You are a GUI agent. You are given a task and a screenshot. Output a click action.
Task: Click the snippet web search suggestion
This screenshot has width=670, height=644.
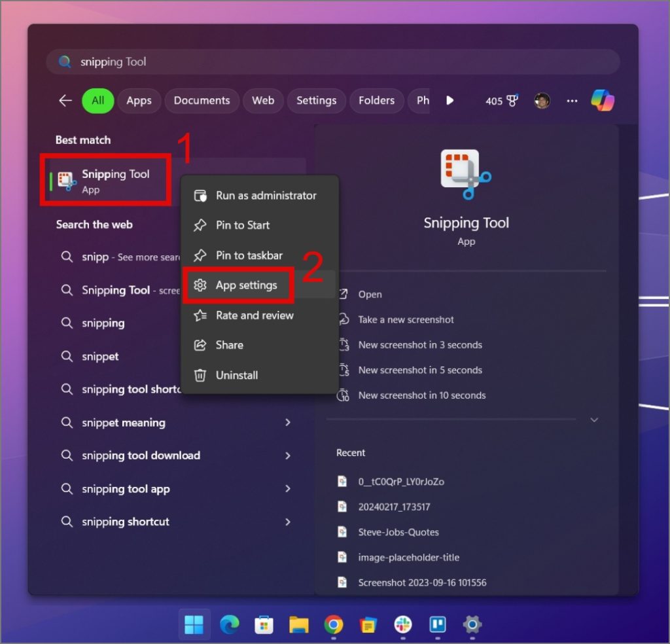(x=100, y=357)
